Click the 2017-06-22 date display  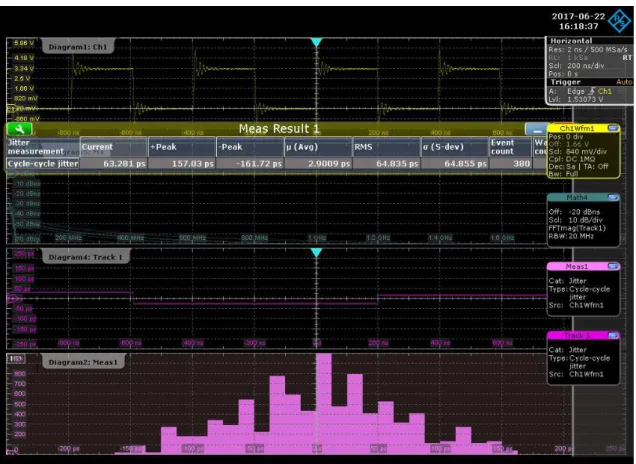click(578, 16)
